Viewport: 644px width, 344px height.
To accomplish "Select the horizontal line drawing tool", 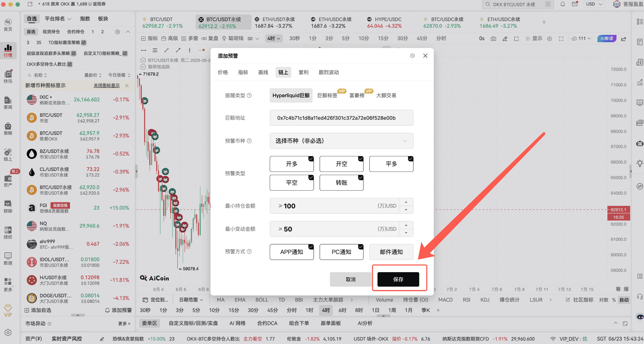I will 143,50.
